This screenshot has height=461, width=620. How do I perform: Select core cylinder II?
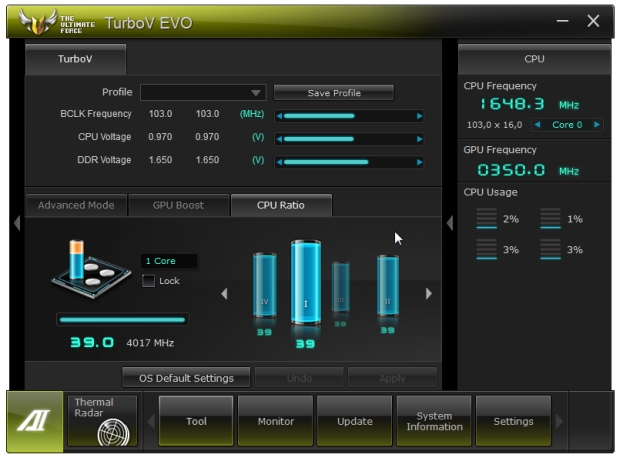(388, 285)
